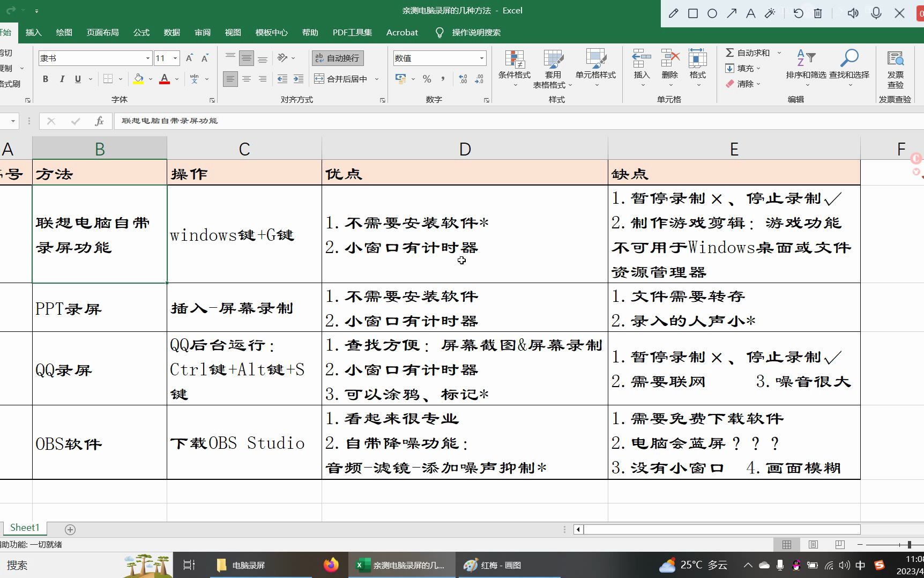The width and height of the screenshot is (924, 578).
Task: Increase decimal places
Action: coord(463,79)
